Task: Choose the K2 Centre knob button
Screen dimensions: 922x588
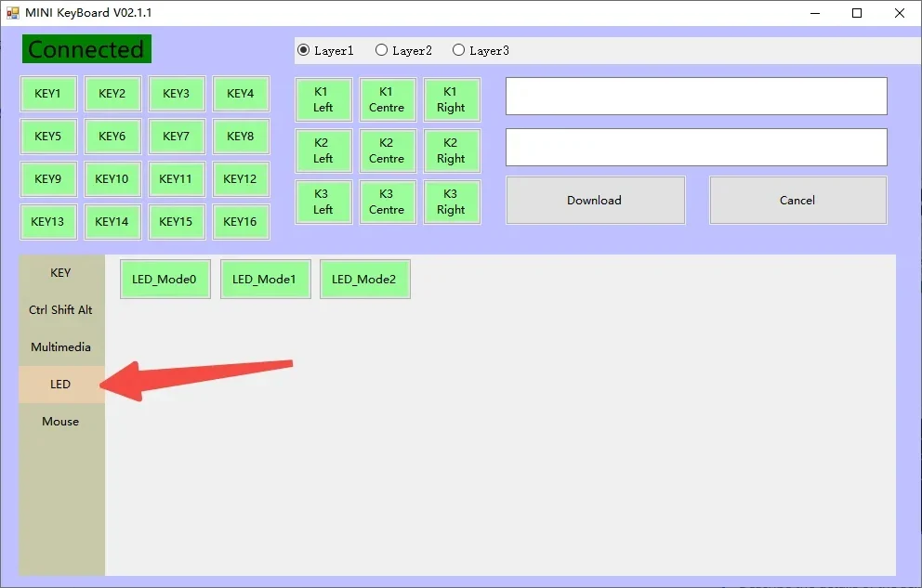Action: pos(387,150)
